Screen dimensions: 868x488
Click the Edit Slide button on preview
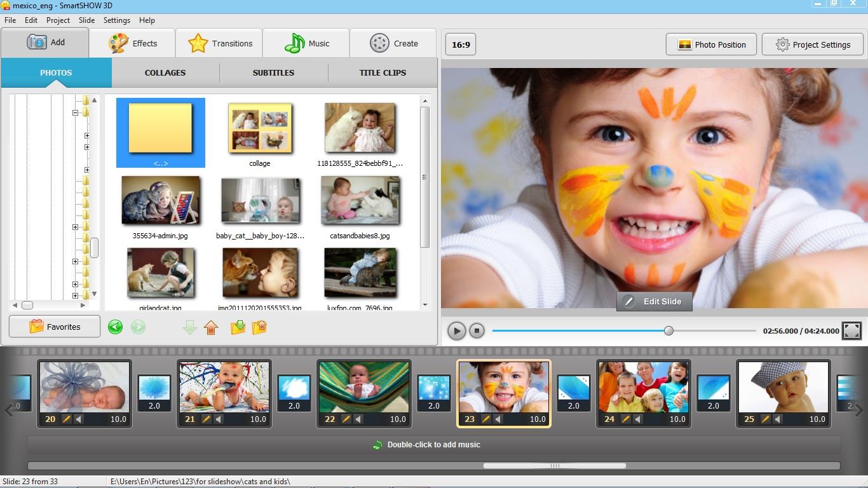pos(654,301)
